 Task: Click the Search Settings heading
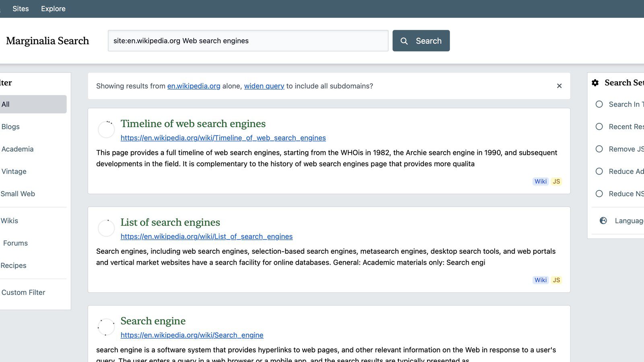[624, 82]
